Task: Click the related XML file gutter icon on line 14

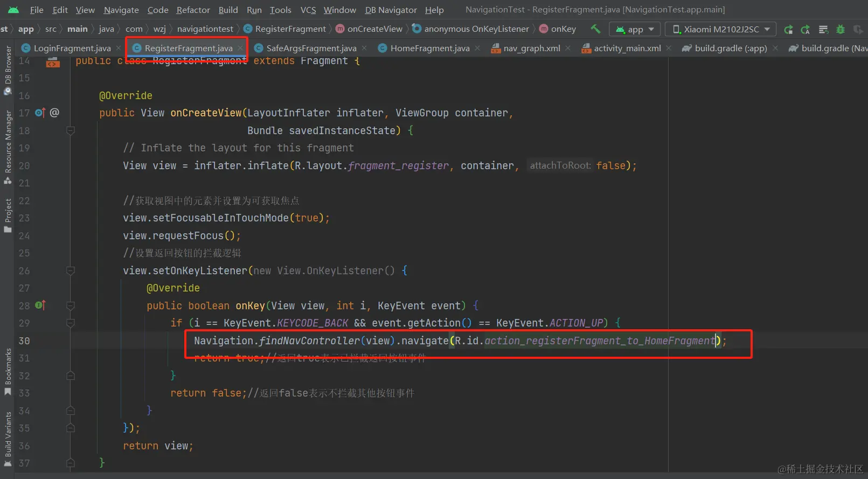Action: [x=52, y=62]
